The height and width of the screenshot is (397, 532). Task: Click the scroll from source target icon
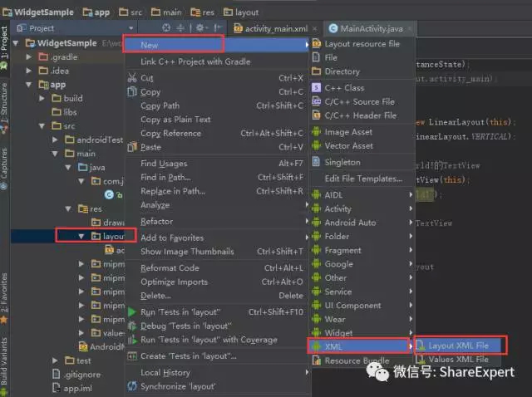pyautogui.click(x=166, y=27)
